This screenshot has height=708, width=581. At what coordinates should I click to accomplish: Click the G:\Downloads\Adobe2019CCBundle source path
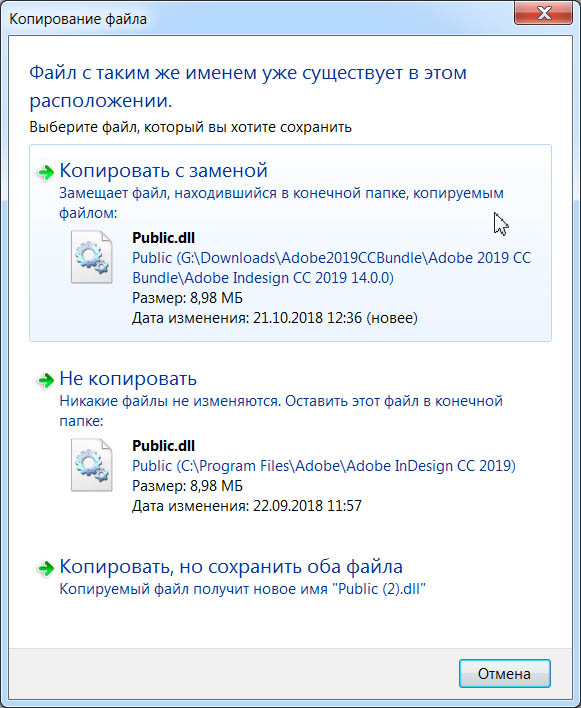click(332, 267)
